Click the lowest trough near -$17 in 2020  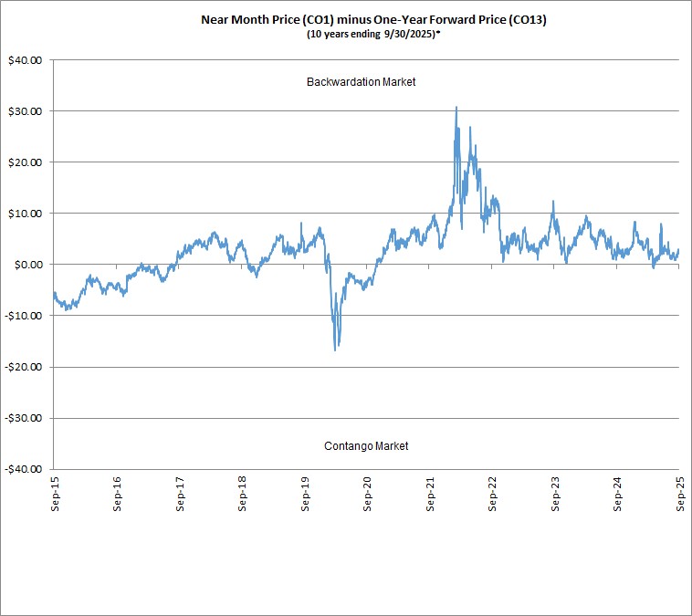pyautogui.click(x=335, y=350)
